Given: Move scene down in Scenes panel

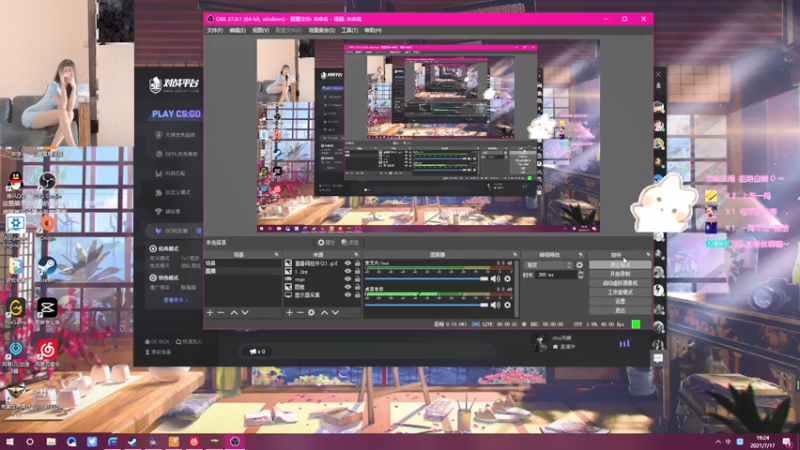Looking at the screenshot, I should pos(245,312).
